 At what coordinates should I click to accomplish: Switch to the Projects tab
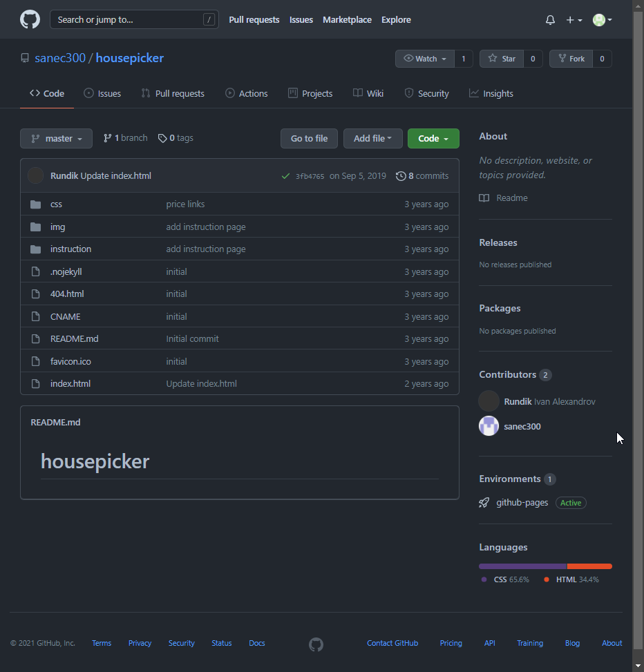(x=310, y=93)
